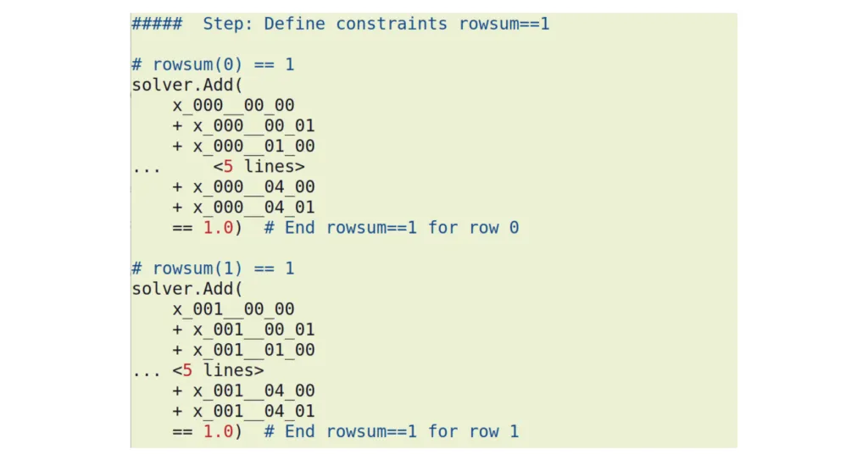This screenshot has height=460, width=868.
Task: Click variable x_001__04_00
Action: pyautogui.click(x=253, y=391)
